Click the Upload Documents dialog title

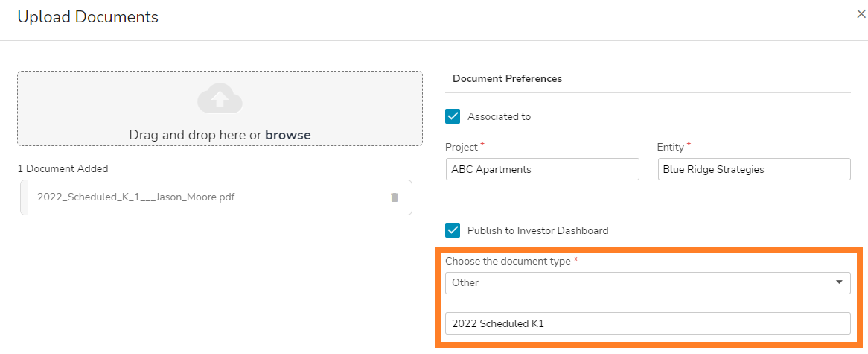pyautogui.click(x=88, y=16)
